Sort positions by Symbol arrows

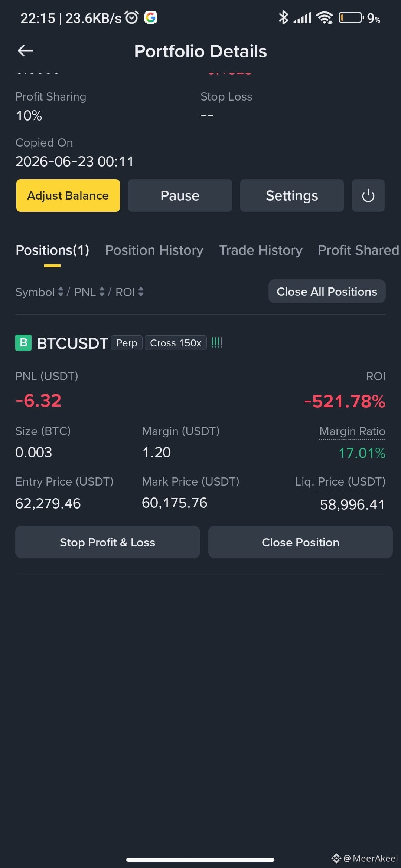61,292
